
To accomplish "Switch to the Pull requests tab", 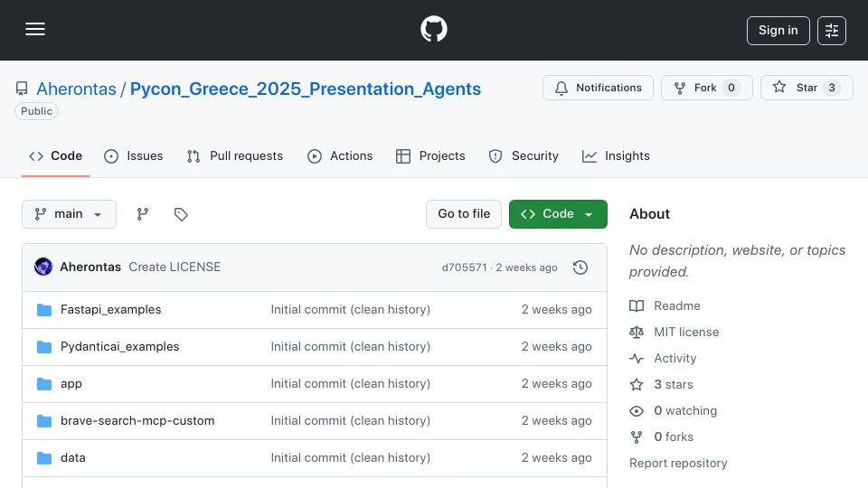I will click(235, 156).
